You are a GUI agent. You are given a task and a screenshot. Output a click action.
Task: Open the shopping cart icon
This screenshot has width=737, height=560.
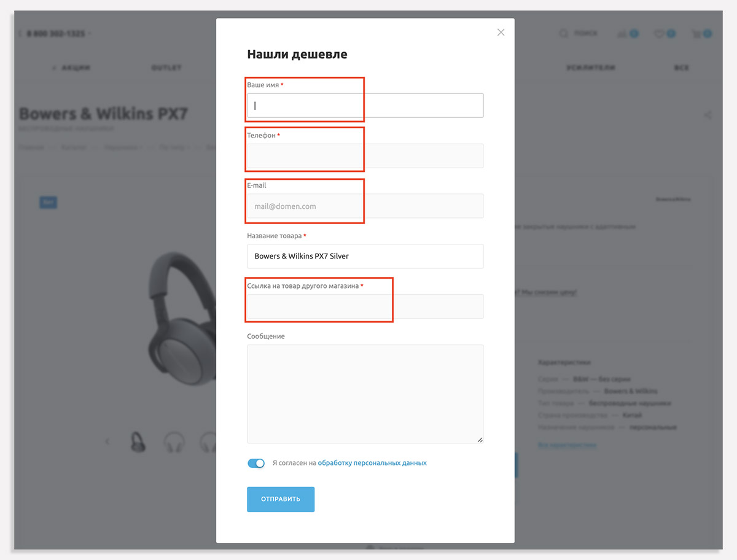tap(696, 34)
